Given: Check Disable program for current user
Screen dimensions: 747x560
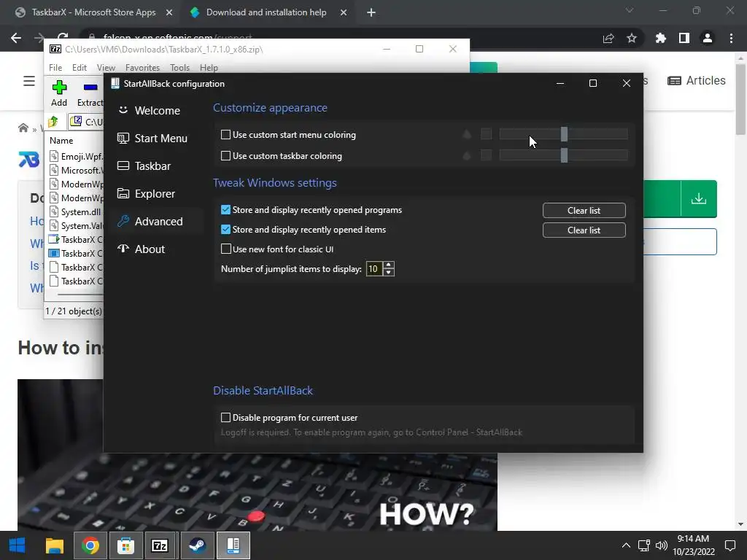Looking at the screenshot, I should click(x=226, y=417).
